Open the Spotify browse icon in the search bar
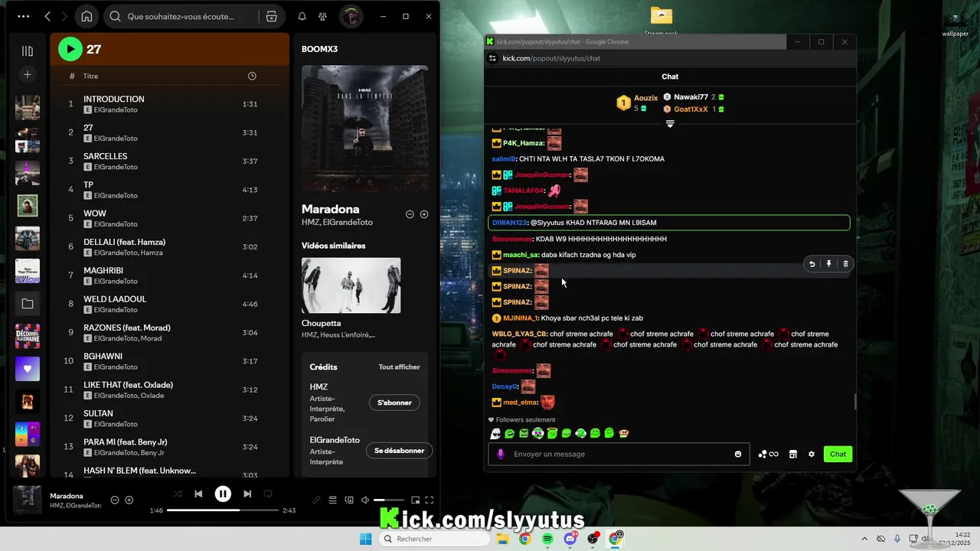 (x=271, y=16)
